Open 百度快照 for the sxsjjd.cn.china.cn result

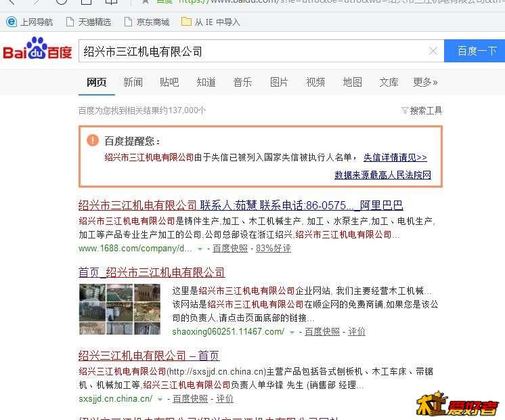point(190,399)
